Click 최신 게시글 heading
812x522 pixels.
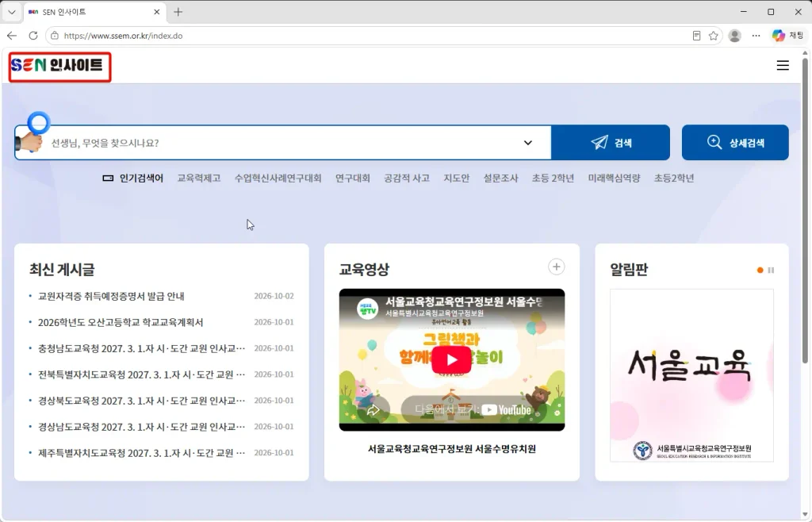pos(62,269)
